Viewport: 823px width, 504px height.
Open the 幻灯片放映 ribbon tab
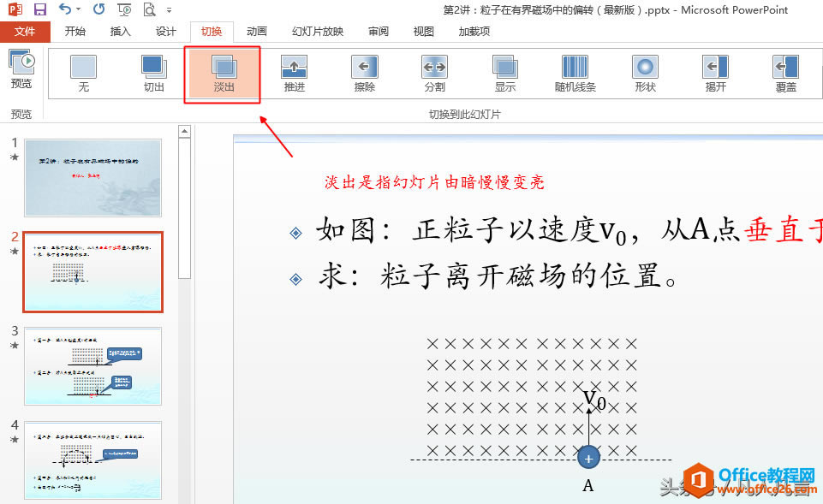point(318,32)
